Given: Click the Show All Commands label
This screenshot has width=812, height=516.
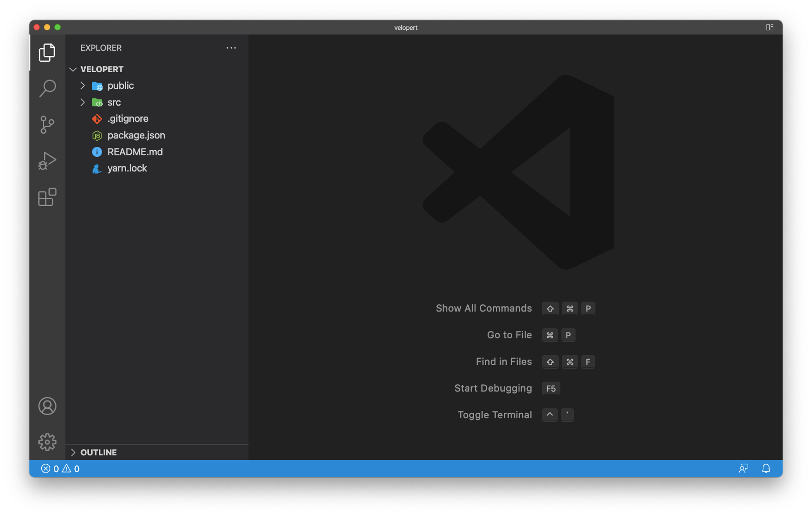Looking at the screenshot, I should (484, 308).
